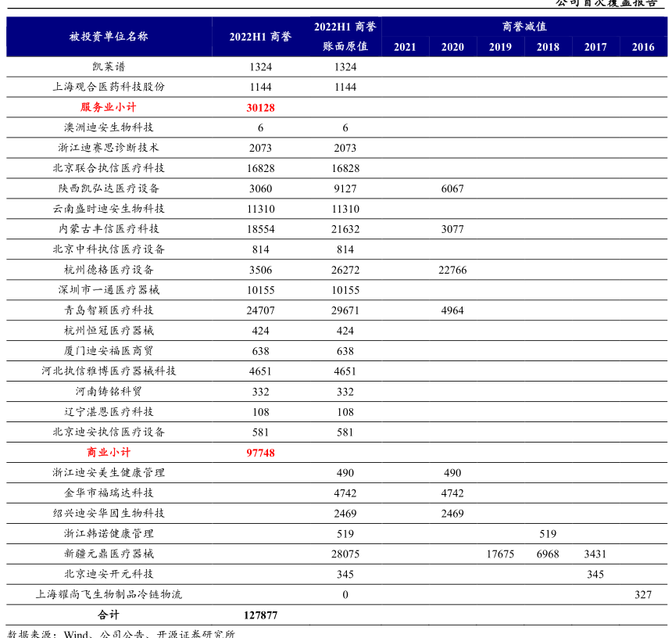Click 浙江迪安美生健康管理 row name

[109, 472]
